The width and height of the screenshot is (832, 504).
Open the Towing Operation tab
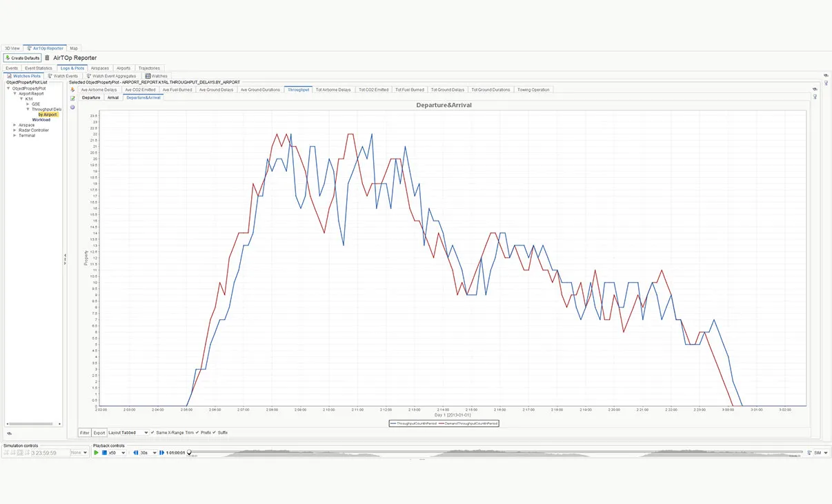point(533,90)
